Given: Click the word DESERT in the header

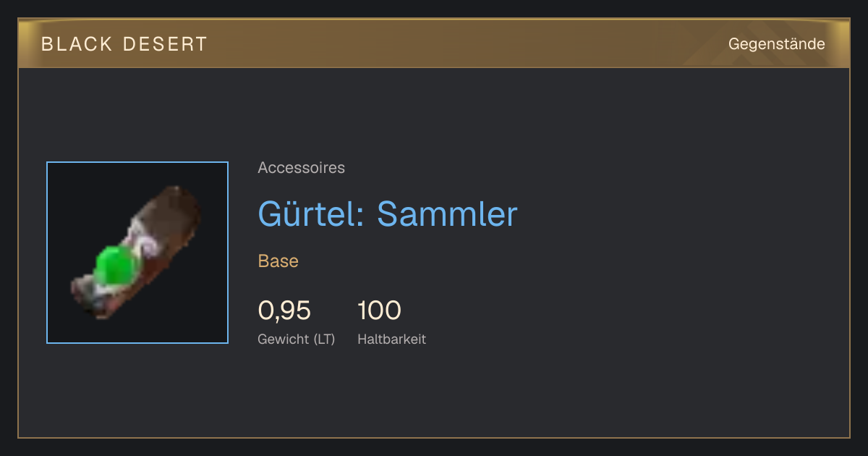Looking at the screenshot, I should pos(166,44).
